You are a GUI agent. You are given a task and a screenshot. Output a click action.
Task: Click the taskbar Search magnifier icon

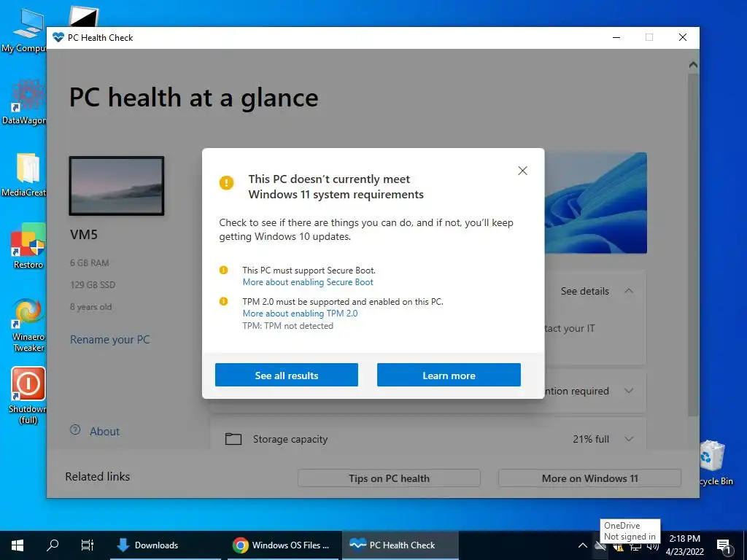tap(53, 545)
